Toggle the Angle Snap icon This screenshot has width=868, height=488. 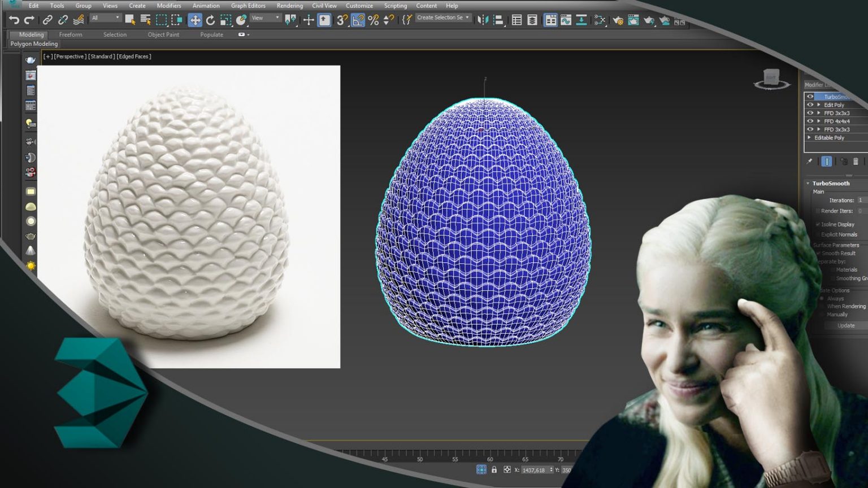(x=358, y=20)
